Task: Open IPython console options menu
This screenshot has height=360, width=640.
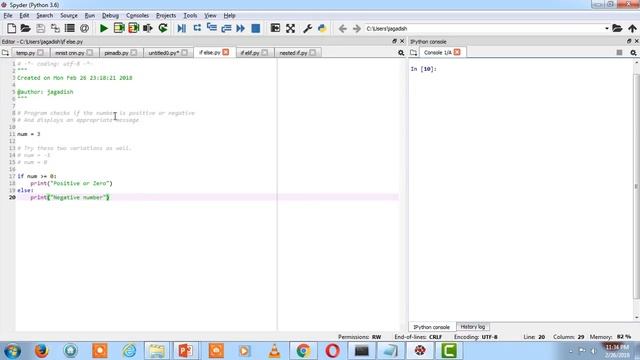Action: click(633, 53)
